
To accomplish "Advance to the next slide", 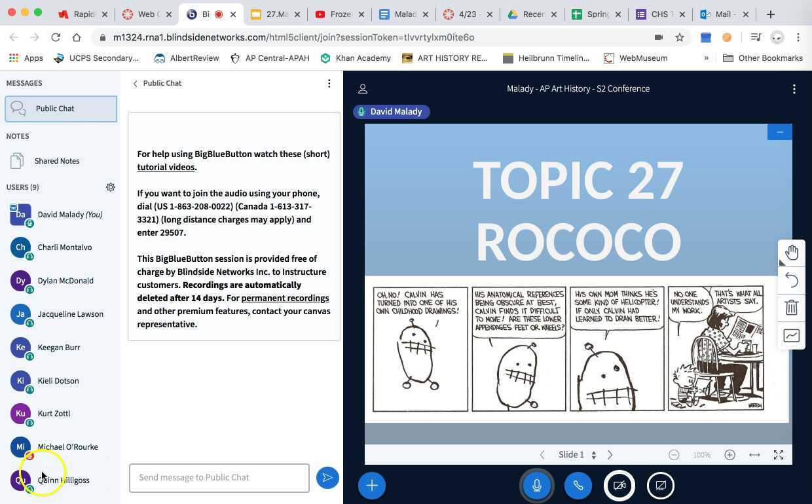I will point(610,454).
